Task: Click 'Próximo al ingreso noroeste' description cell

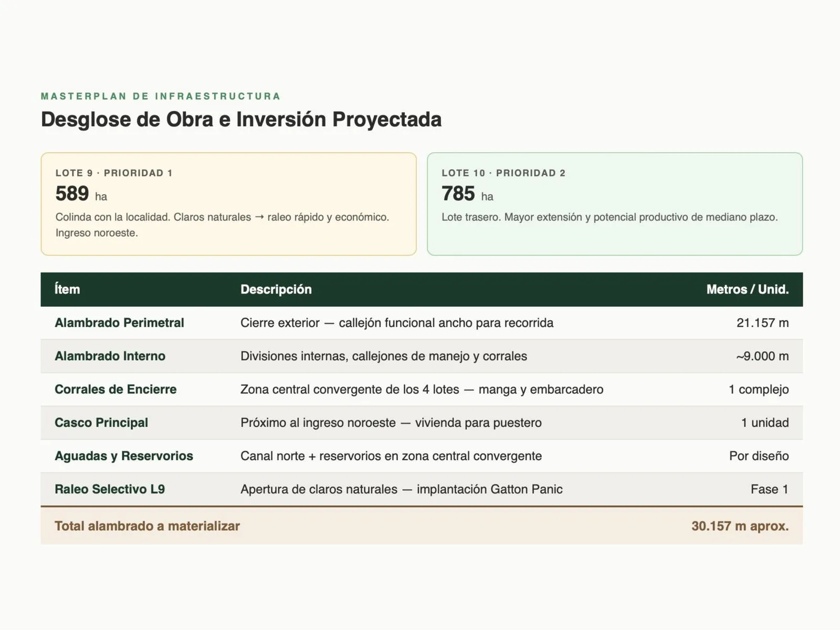Action: coord(391,423)
